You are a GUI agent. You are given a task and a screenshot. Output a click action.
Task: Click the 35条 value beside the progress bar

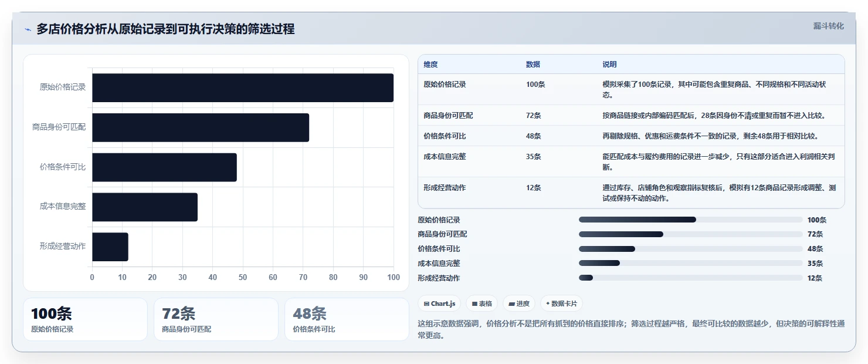tap(815, 264)
